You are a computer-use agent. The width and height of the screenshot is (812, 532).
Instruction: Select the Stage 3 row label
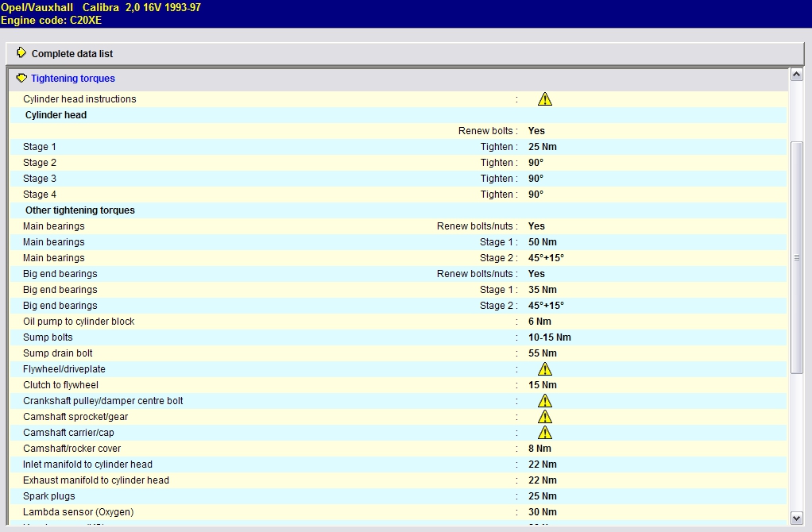pyautogui.click(x=40, y=179)
